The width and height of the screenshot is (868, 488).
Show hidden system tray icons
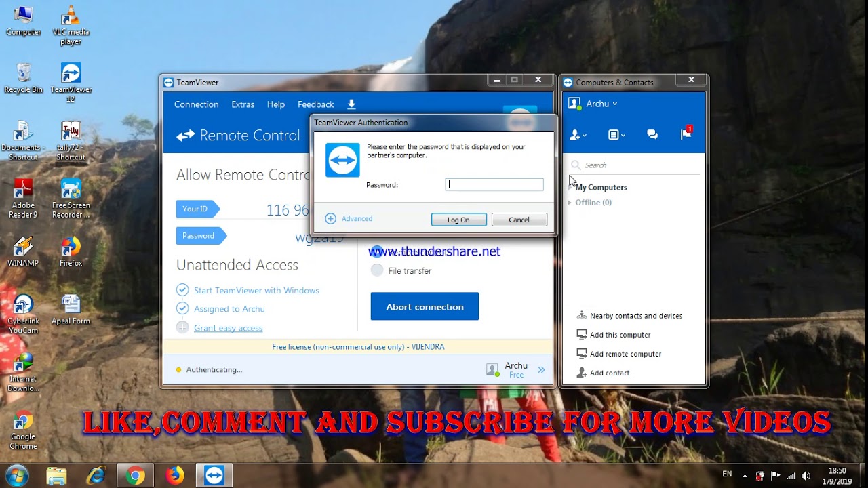click(745, 476)
